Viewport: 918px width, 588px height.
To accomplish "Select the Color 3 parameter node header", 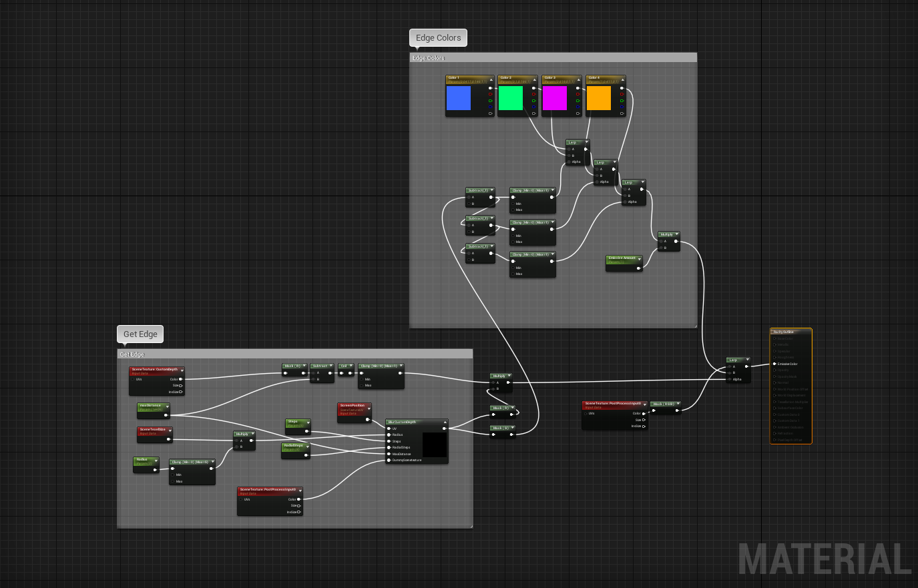I will [x=561, y=79].
